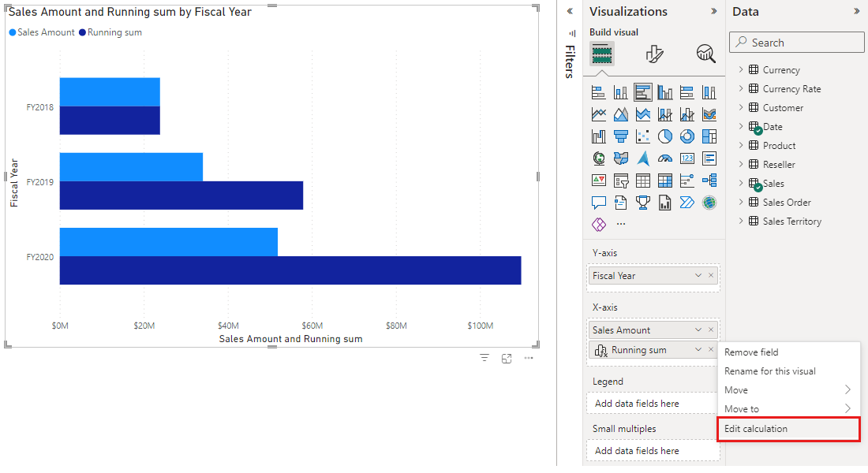Viewport: 868px width, 473px height.
Task: Choose the Pie chart visual
Action: point(665,136)
